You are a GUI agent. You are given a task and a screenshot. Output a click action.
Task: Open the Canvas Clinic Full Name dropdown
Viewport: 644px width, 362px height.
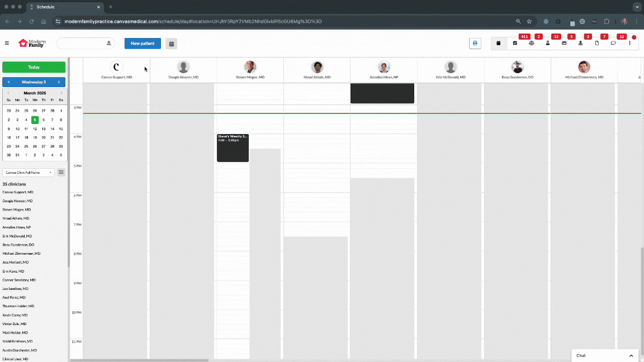coord(29,173)
